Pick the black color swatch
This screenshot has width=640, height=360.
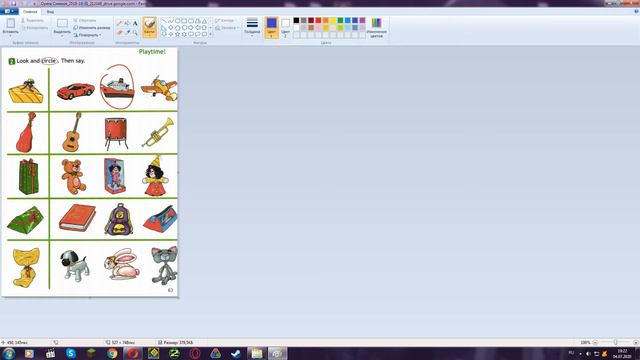coord(296,20)
